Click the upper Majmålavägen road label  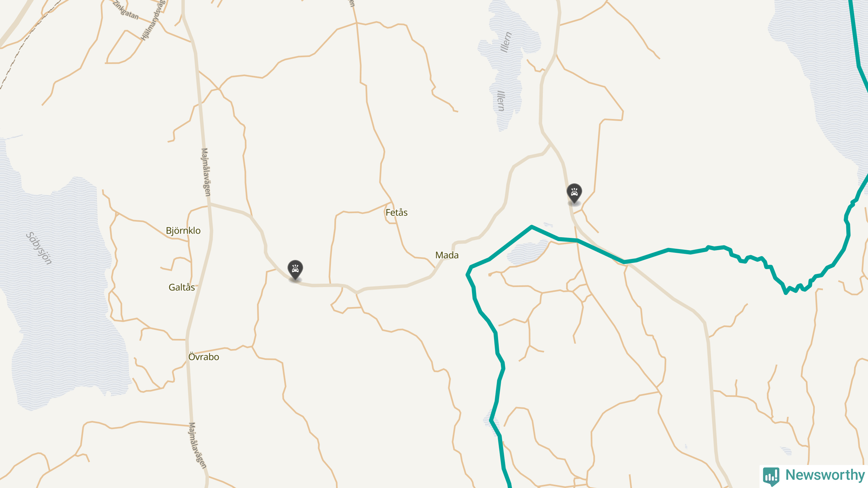click(206, 172)
